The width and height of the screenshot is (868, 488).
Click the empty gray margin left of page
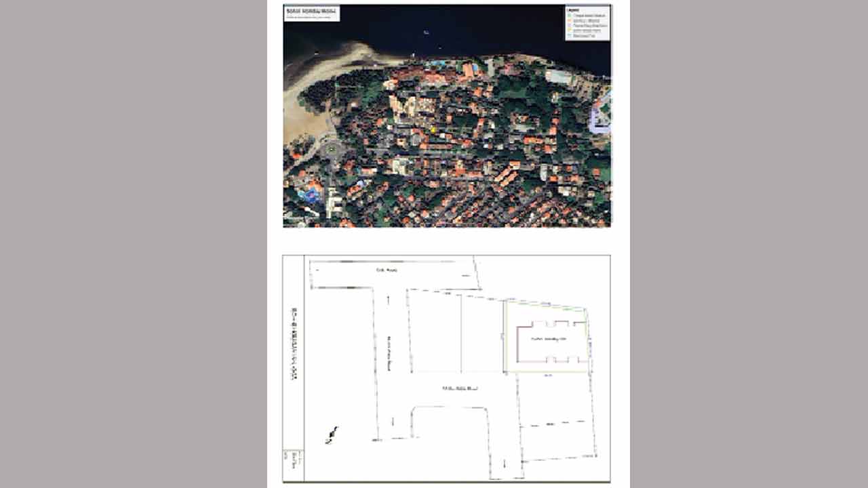pyautogui.click(x=136, y=244)
